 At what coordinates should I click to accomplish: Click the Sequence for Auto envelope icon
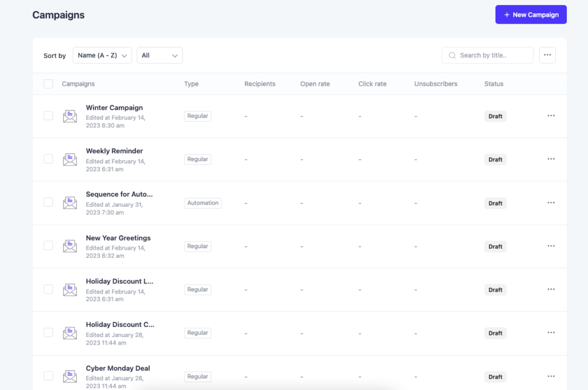pyautogui.click(x=69, y=202)
